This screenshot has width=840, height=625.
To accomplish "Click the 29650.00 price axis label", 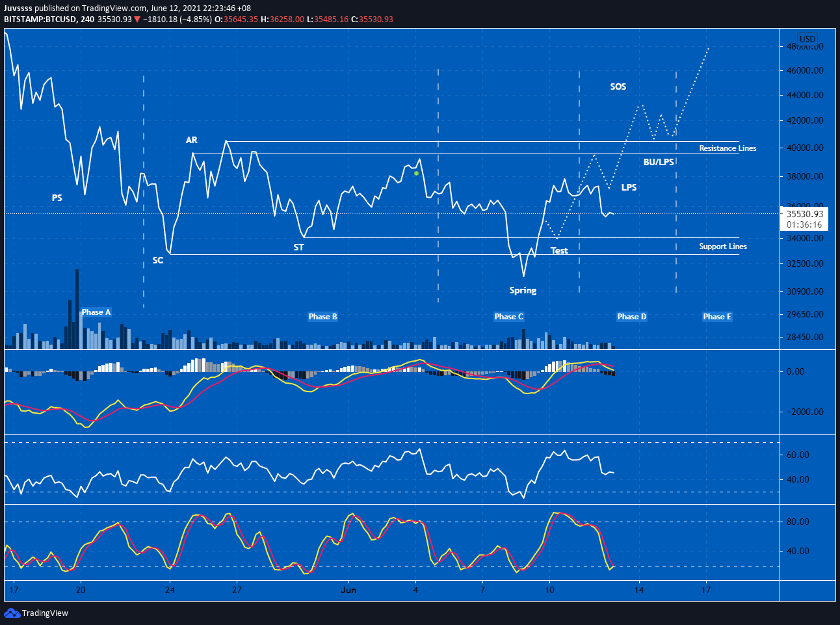I will click(805, 315).
